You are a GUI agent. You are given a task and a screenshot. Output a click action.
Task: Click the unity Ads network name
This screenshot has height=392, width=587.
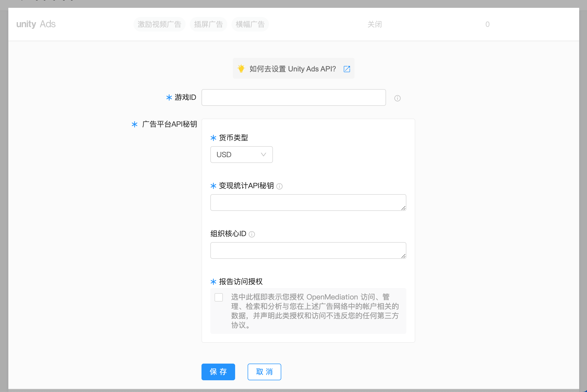click(36, 24)
